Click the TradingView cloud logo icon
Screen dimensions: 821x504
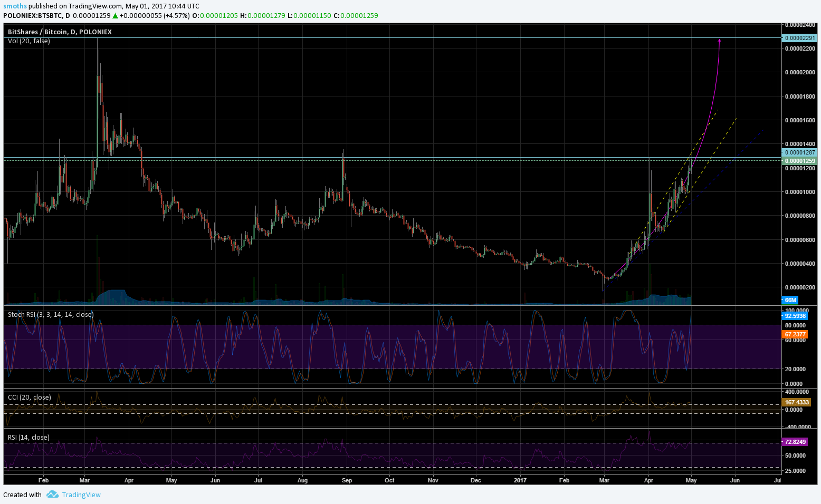pyautogui.click(x=52, y=494)
